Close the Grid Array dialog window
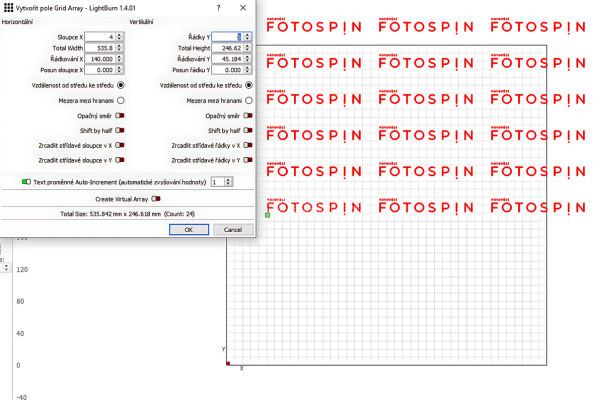This screenshot has height=400, width=600. click(243, 8)
